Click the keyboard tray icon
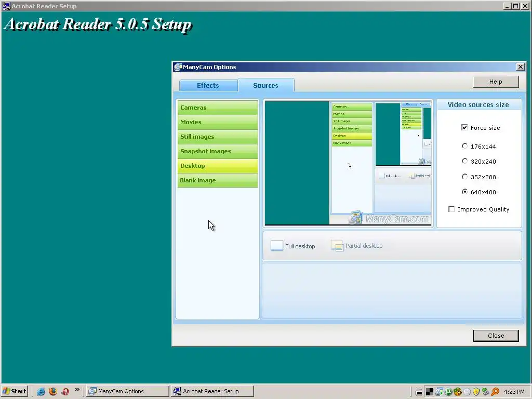The height and width of the screenshot is (399, 532). click(x=419, y=392)
